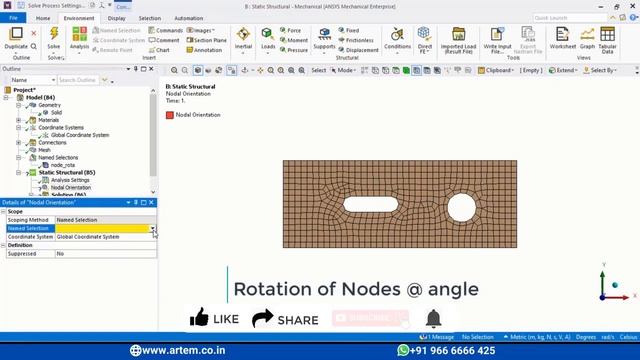Click the Export Nastran File icon
The width and height of the screenshot is (640, 360).
point(528,34)
